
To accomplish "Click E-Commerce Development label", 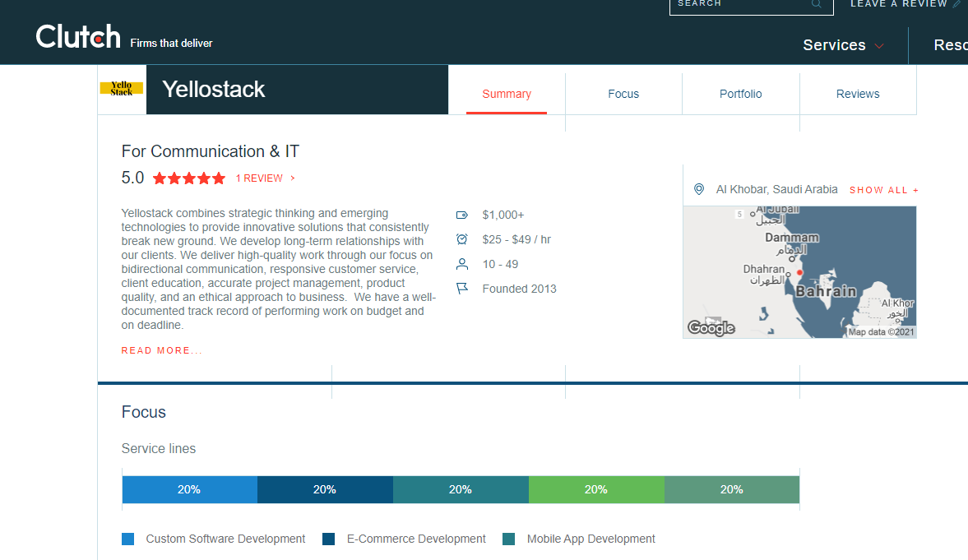I will [x=416, y=539].
